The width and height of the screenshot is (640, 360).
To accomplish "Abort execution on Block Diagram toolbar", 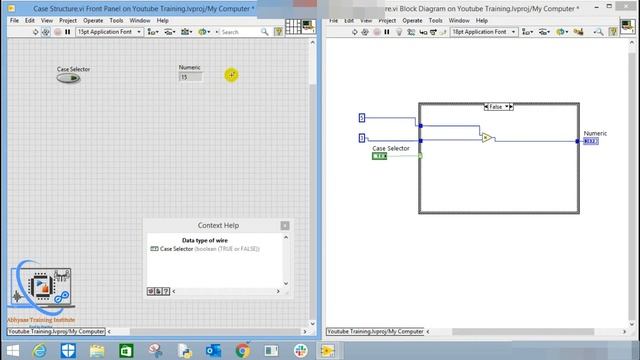I will [x=377, y=32].
